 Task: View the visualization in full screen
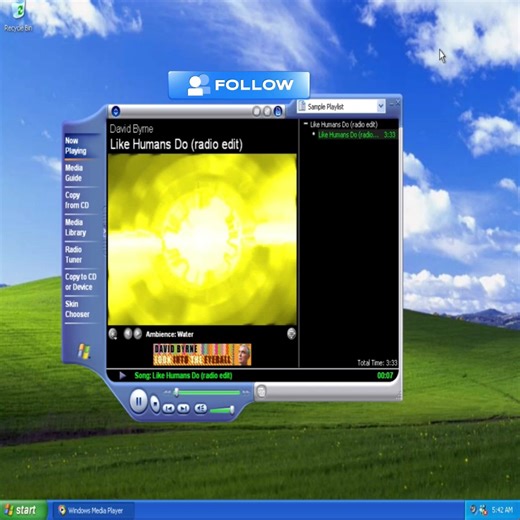pos(291,333)
